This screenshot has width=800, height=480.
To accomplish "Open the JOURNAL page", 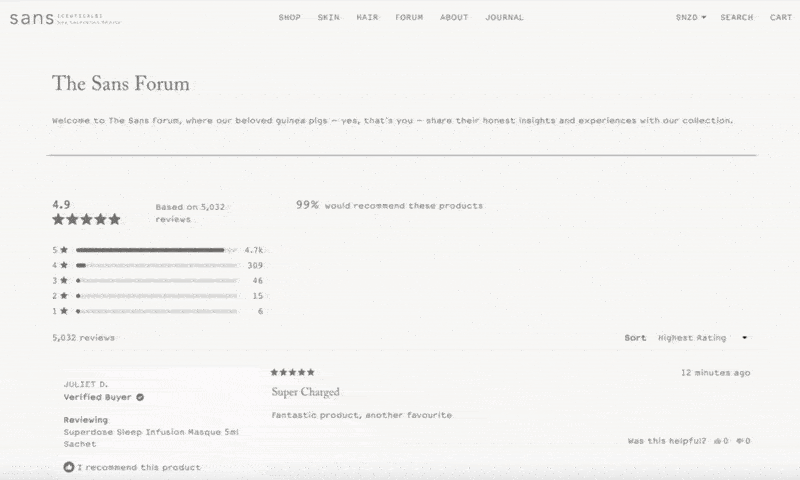I will tap(504, 17).
